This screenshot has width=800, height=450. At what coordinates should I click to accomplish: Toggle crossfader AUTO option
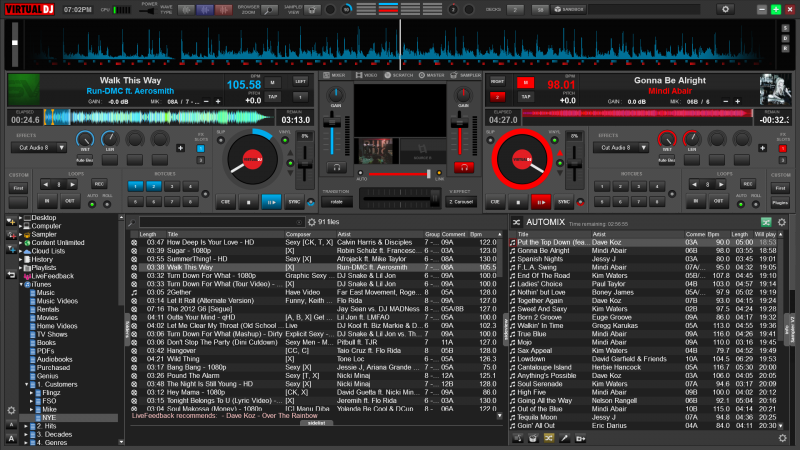coord(360,173)
